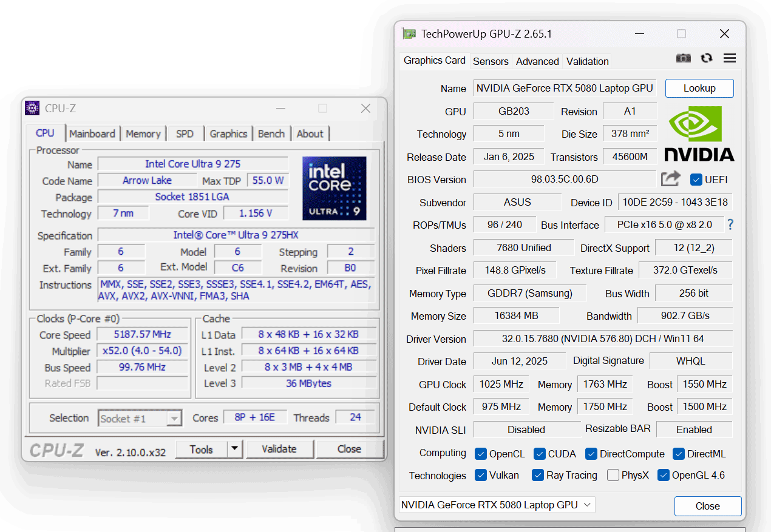Click the BIOS Version field 98.03.5C.00.6D

tap(565, 180)
